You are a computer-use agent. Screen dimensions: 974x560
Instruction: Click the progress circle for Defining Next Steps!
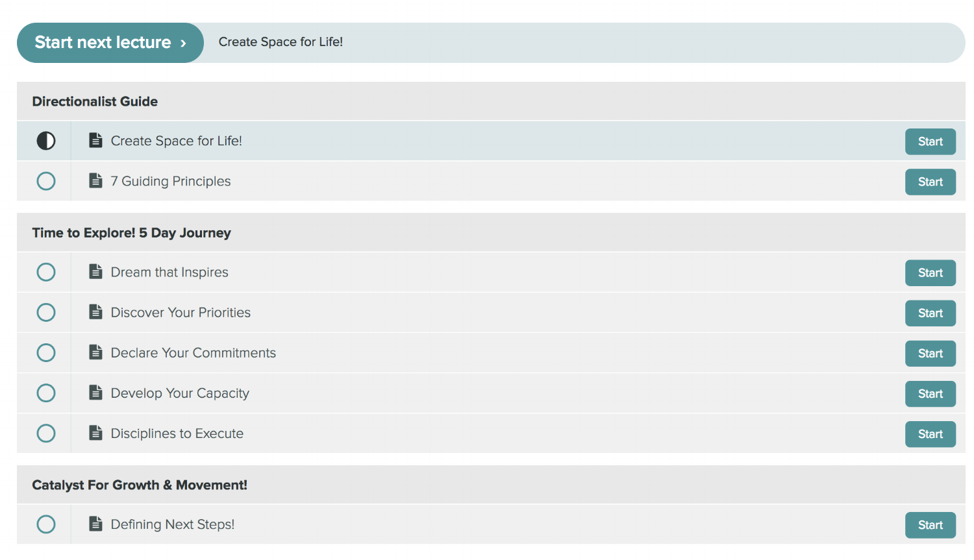click(x=46, y=524)
